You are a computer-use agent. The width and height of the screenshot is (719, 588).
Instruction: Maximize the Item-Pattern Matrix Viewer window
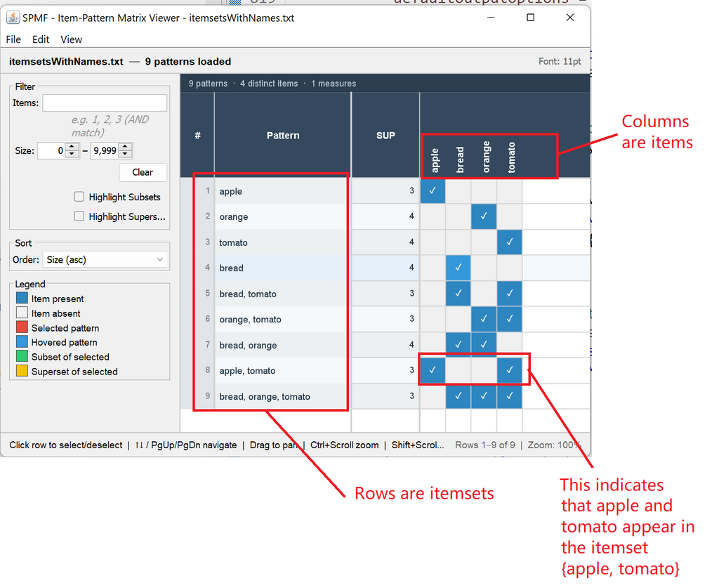pyautogui.click(x=531, y=18)
